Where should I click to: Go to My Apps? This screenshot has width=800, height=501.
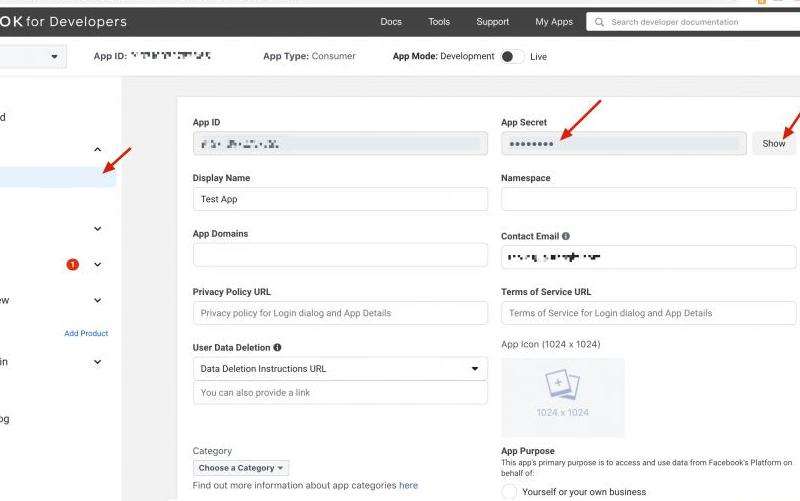(554, 22)
